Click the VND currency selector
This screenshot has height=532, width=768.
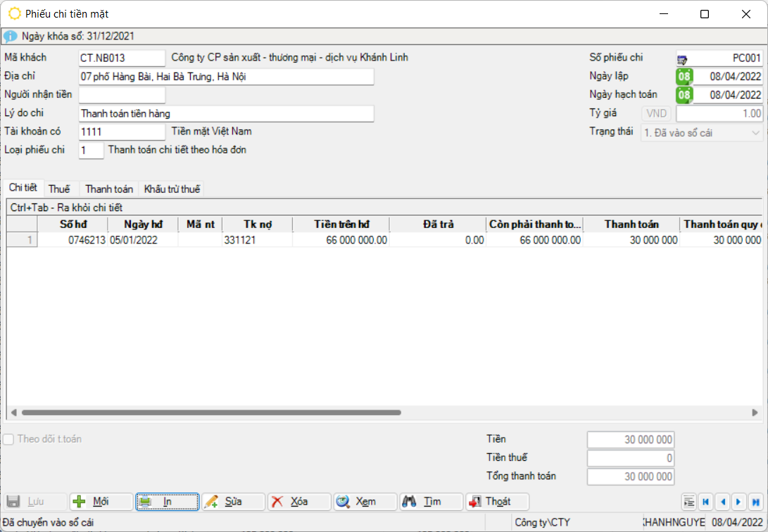[656, 113]
